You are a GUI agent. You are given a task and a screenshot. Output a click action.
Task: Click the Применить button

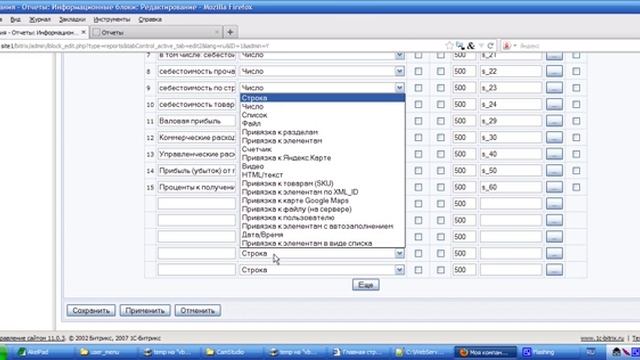click(x=145, y=311)
